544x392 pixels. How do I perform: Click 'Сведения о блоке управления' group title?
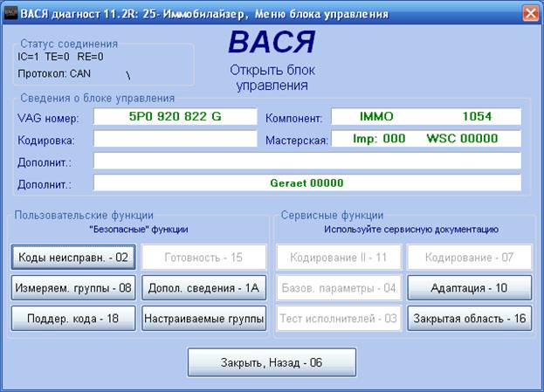click(x=98, y=98)
